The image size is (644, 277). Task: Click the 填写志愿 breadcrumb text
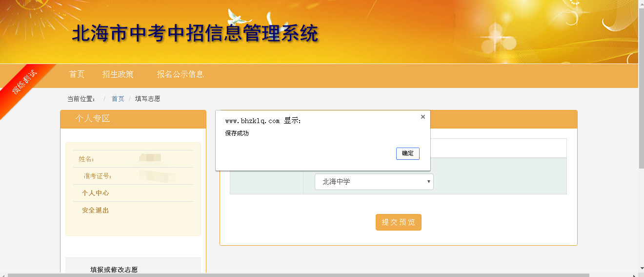pos(147,99)
